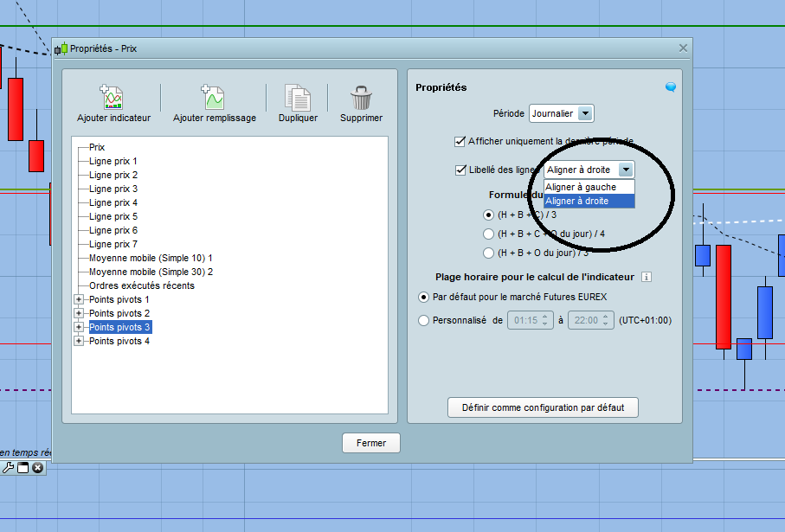Image resolution: width=785 pixels, height=532 pixels.
Task: Click the Supprimer trash icon
Action: 361,97
